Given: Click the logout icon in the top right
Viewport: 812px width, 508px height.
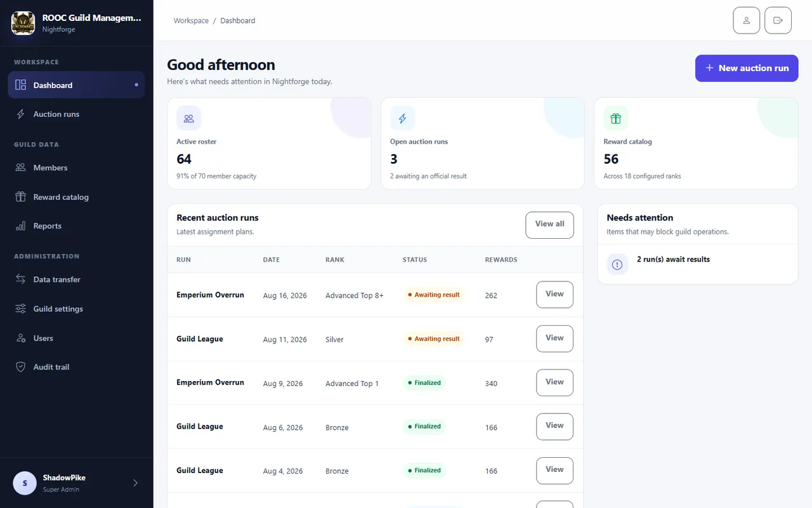Looking at the screenshot, I should tap(778, 20).
